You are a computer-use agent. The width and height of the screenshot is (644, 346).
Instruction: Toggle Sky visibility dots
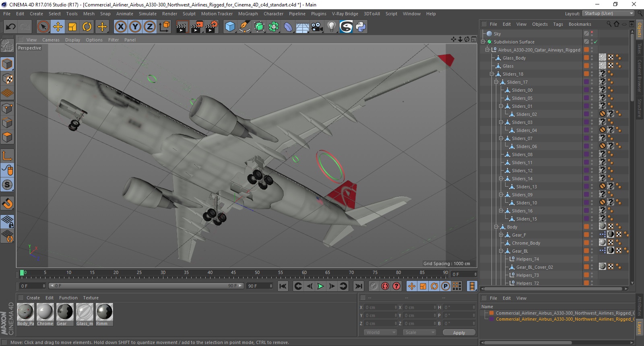coord(592,34)
